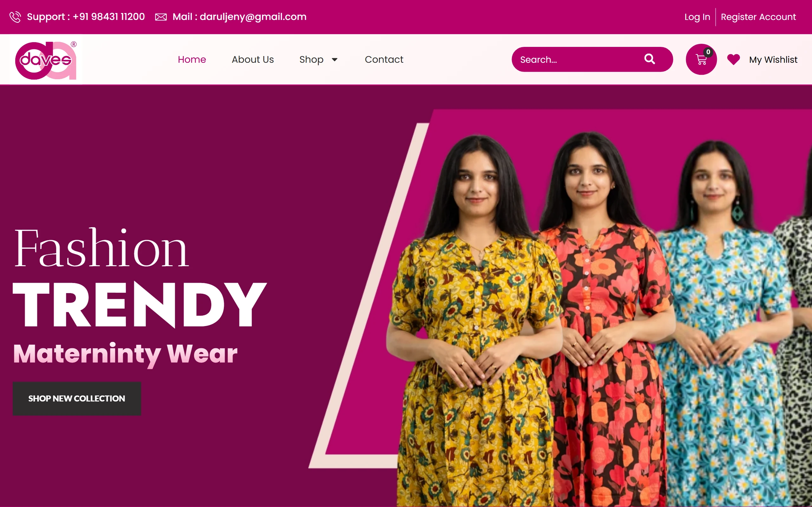
Task: Click the support phone number
Action: (x=109, y=17)
